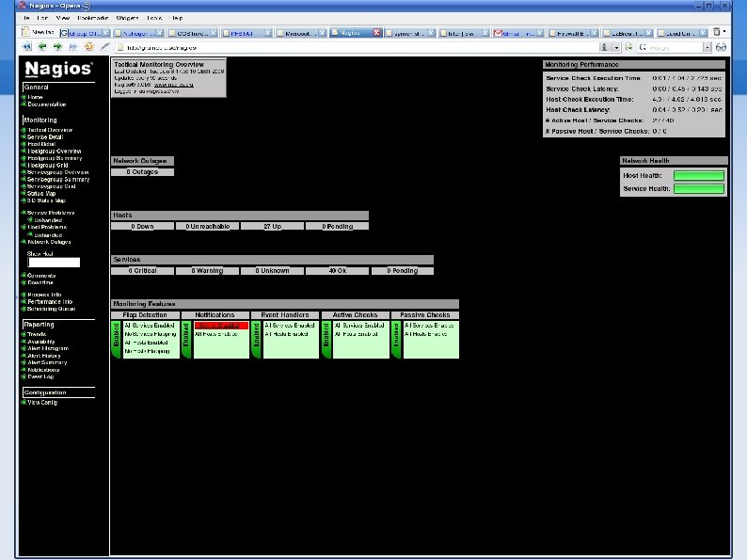Open Servicegroup Summary in the sidebar

coord(58,179)
